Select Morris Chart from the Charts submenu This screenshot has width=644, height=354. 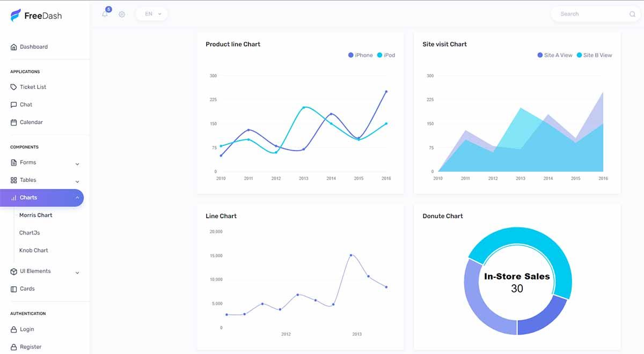35,215
